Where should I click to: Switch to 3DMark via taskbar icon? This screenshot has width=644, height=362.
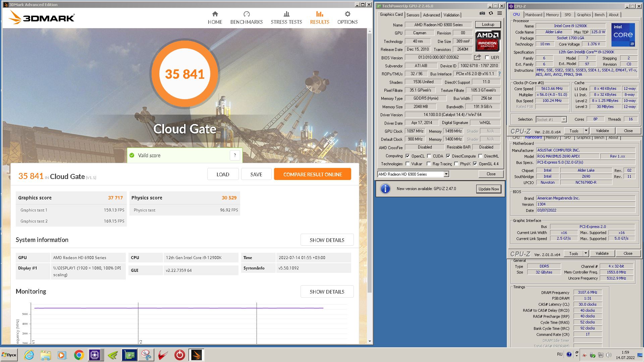click(196, 355)
